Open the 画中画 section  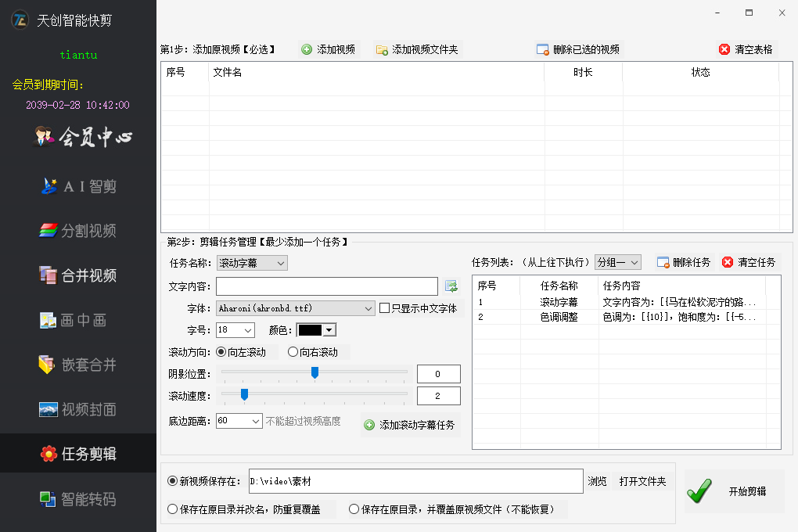pos(74,320)
